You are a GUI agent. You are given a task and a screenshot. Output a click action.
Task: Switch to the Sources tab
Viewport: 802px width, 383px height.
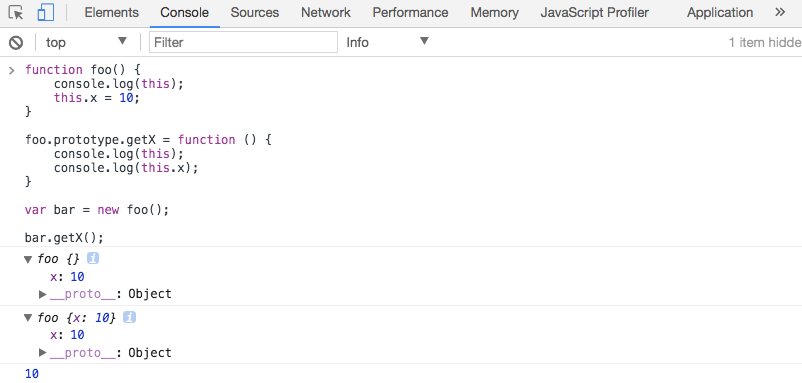point(255,13)
